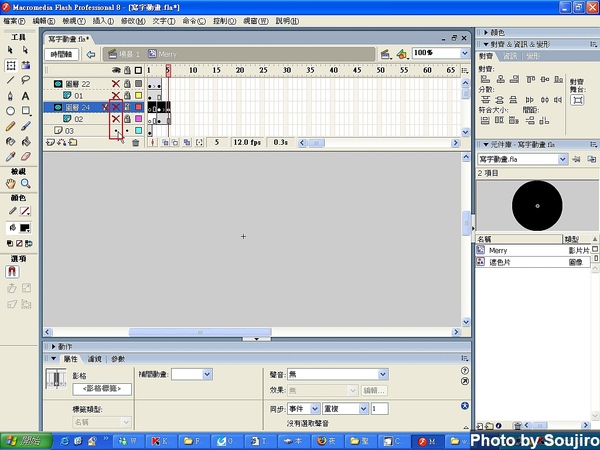Click the 時間軸 button
The image size is (600, 450).
click(x=62, y=53)
